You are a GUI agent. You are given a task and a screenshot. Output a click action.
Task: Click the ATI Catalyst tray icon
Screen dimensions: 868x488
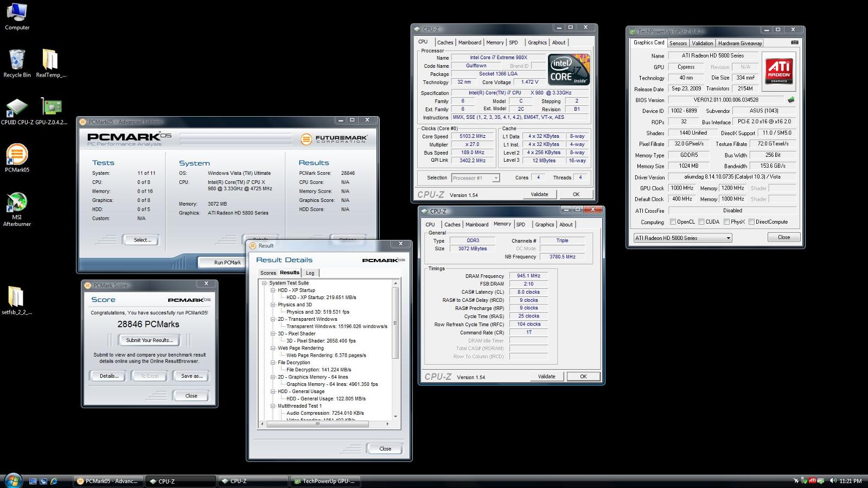coord(812,481)
